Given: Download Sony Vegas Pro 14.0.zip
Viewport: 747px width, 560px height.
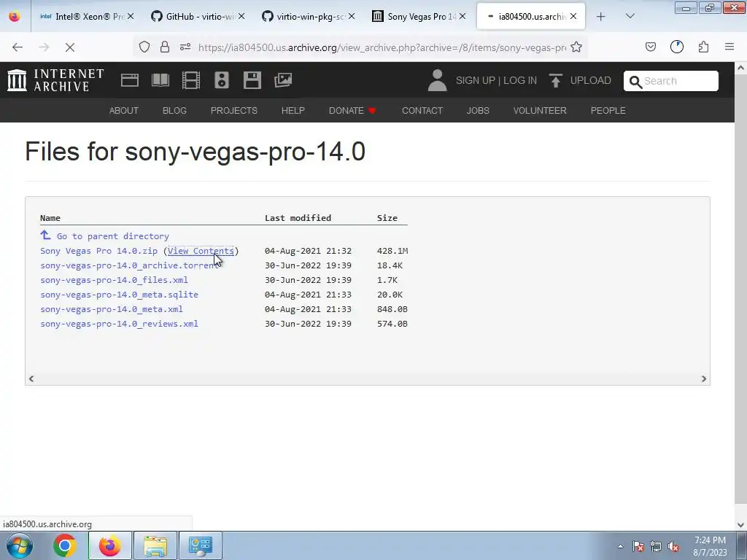Looking at the screenshot, I should coord(98,251).
